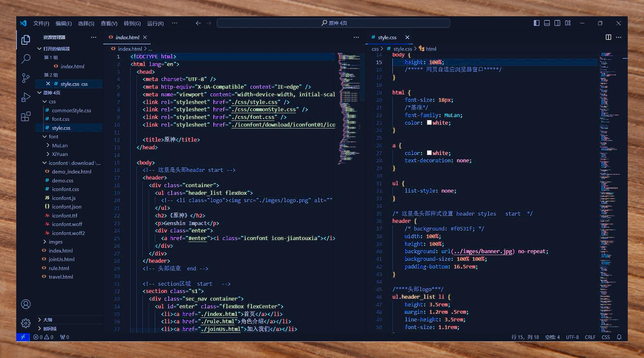Open the Search view in activity bar
The image size is (644, 358).
pos(26,59)
